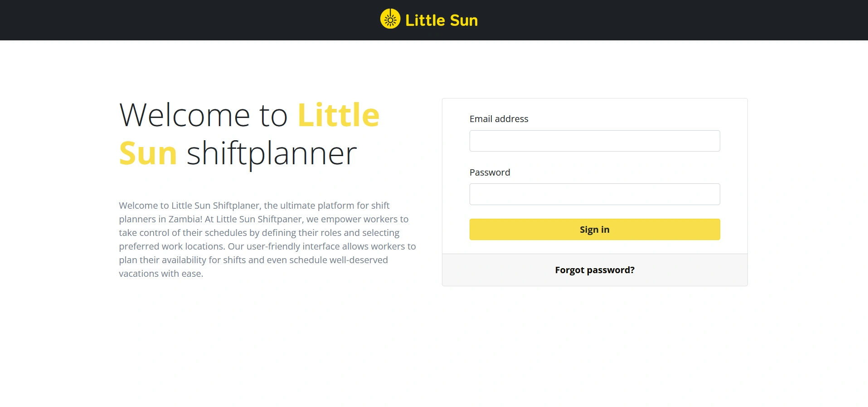
Task: Click empty dark header bar area left of the logo
Action: (181, 20)
